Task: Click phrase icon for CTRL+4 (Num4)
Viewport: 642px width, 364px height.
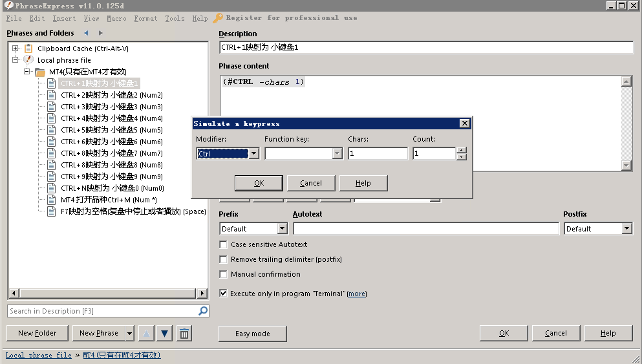Action: click(x=51, y=118)
